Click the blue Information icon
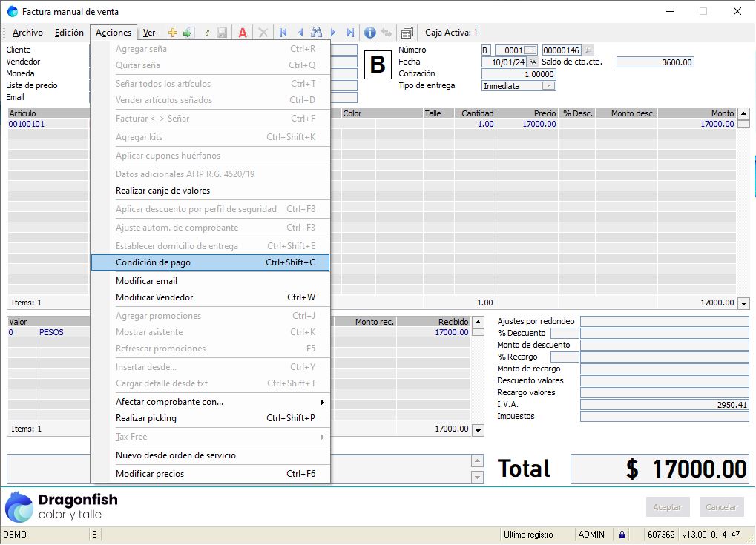This screenshot has width=756, height=545. coord(369,33)
